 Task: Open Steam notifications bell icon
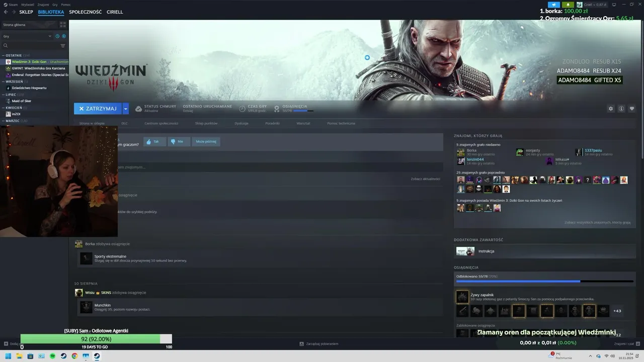point(568,5)
